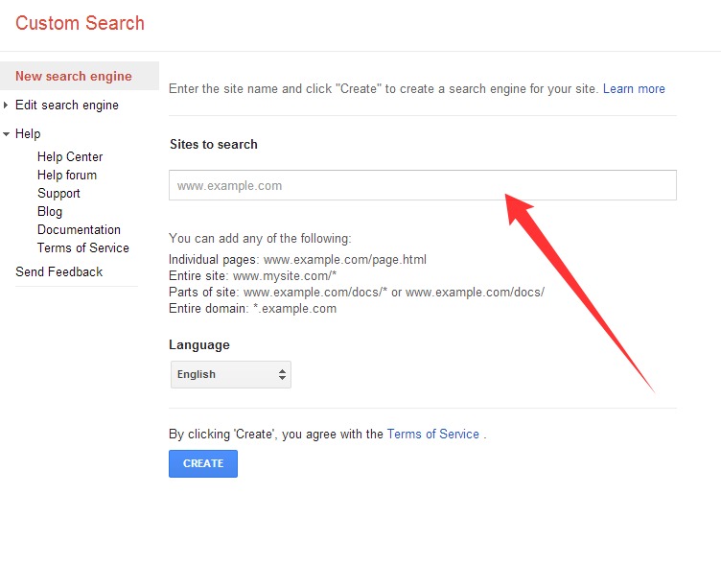Open the Documentation link
721x588 pixels.
click(79, 229)
